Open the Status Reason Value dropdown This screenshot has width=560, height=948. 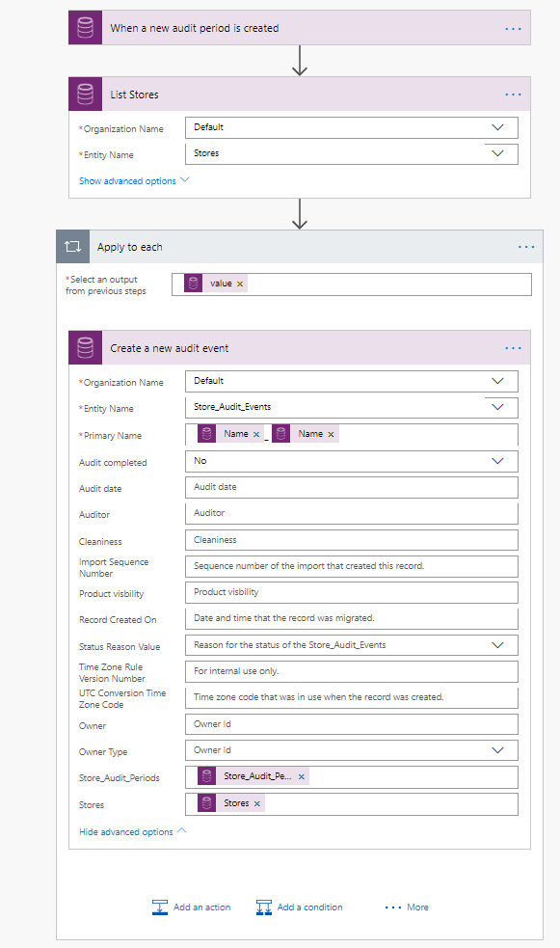(x=498, y=645)
